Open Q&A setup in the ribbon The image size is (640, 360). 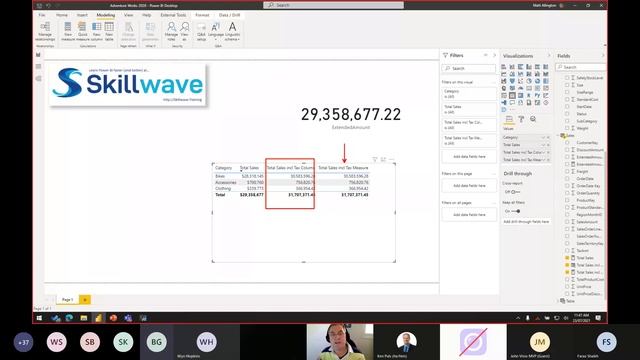(x=201, y=31)
